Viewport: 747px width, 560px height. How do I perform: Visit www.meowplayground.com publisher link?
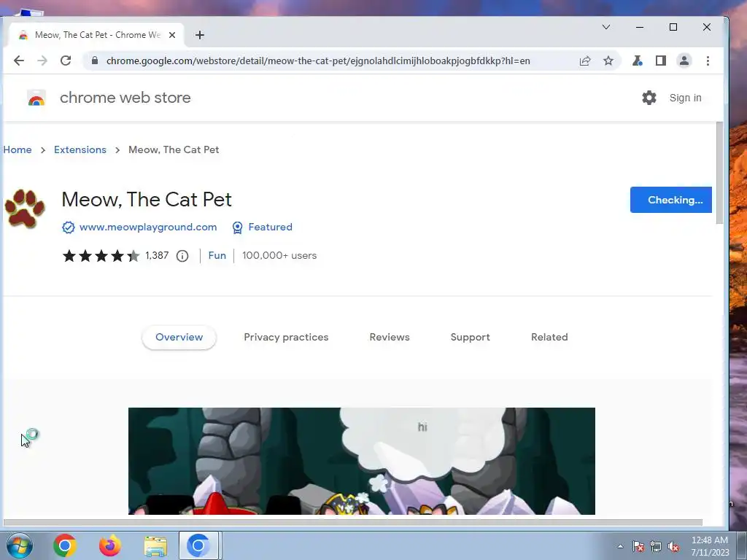(147, 227)
